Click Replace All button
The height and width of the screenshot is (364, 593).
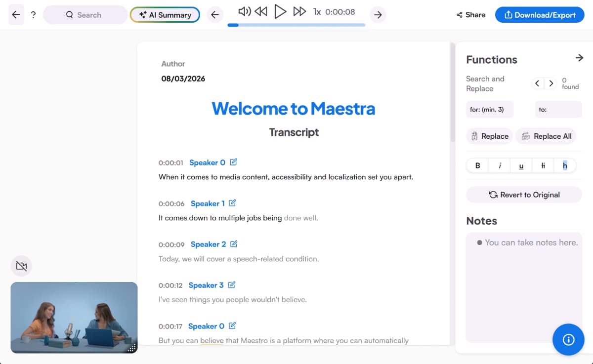546,136
